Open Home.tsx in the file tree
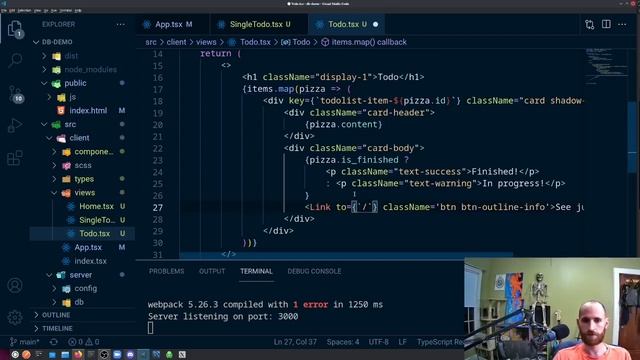640x360 pixels. tap(96, 206)
